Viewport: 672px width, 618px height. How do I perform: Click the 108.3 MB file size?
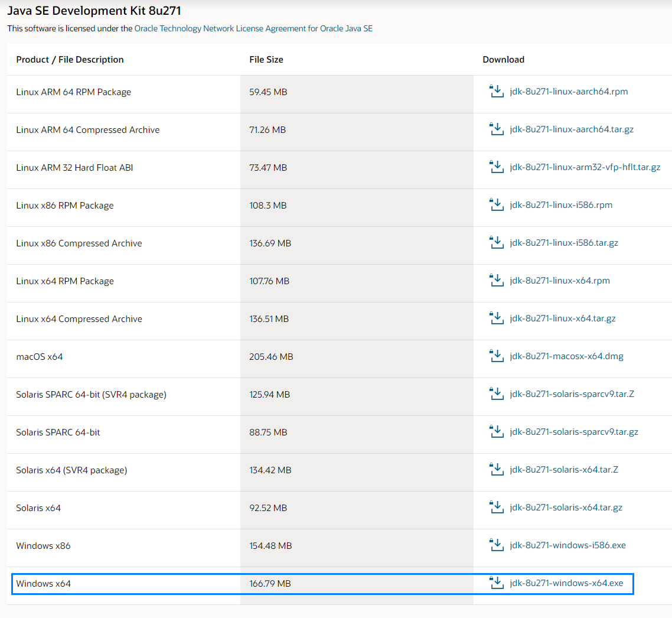pos(268,206)
